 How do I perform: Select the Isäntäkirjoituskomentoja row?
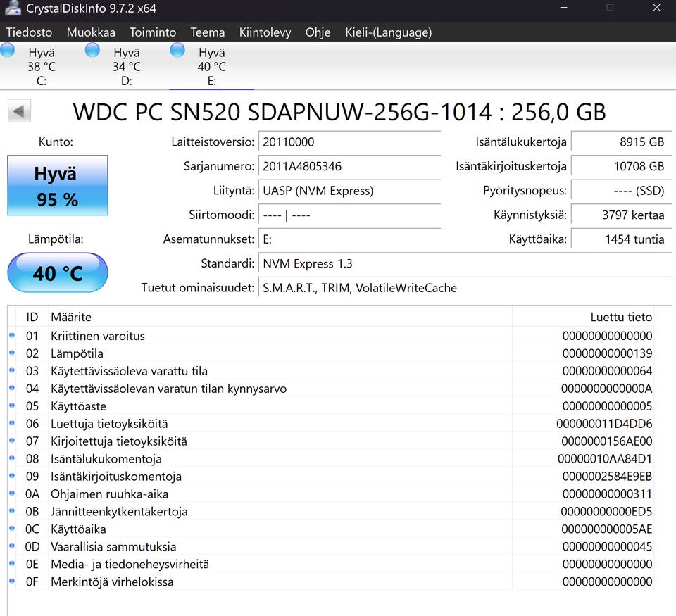[331, 477]
